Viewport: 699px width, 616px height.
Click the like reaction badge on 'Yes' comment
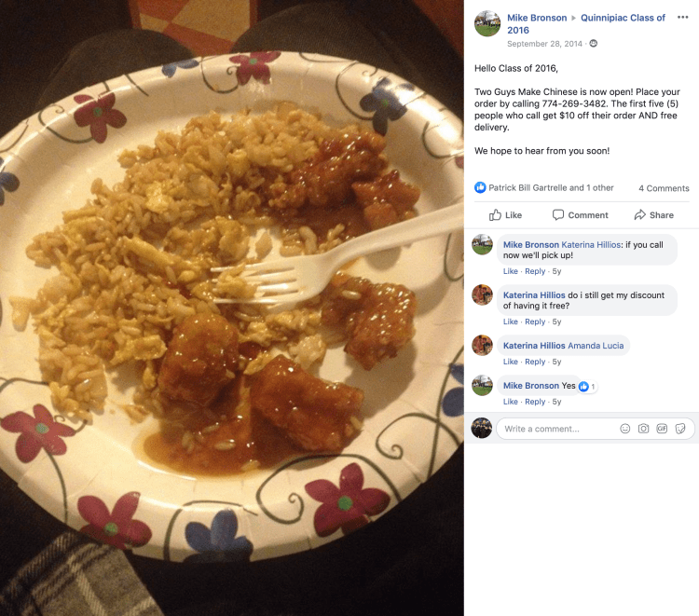point(586,387)
